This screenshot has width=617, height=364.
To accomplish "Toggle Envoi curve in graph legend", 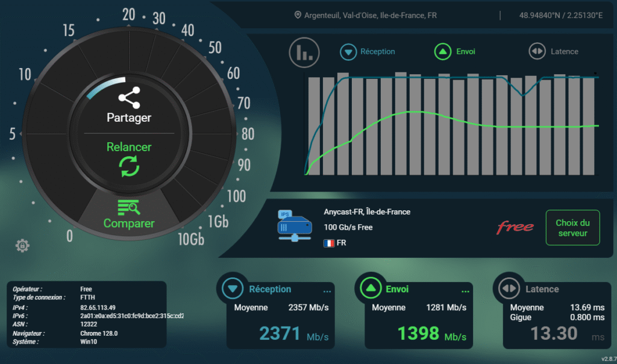I will 455,52.
